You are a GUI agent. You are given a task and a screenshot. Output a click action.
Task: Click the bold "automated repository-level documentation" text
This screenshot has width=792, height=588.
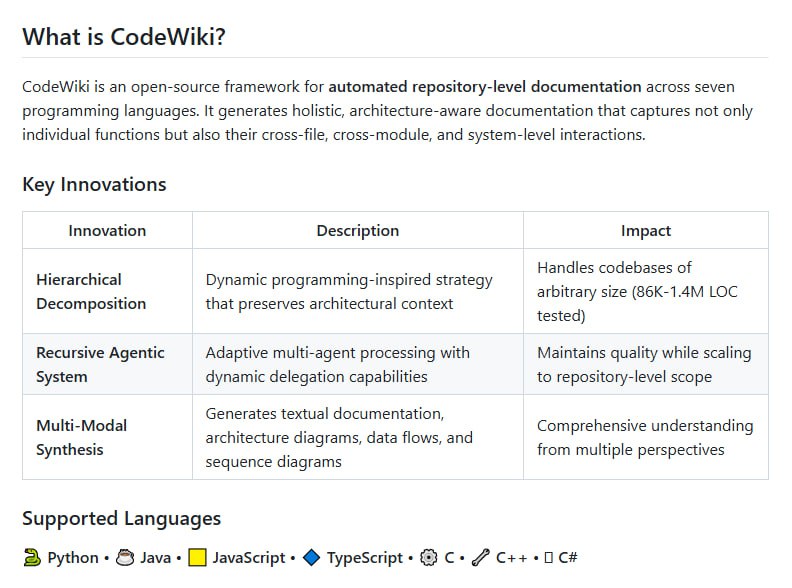pos(485,86)
